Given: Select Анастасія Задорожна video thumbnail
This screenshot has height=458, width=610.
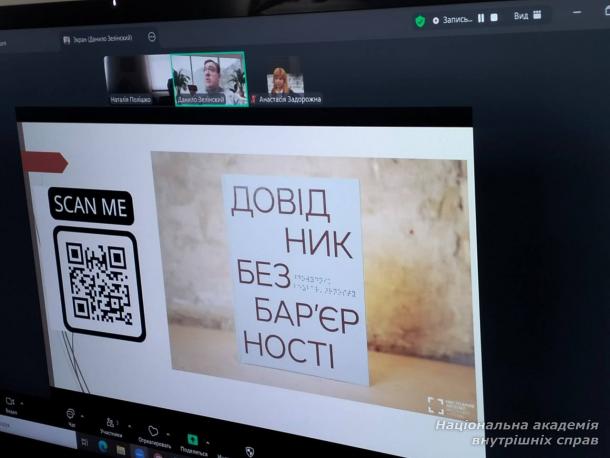Looking at the screenshot, I should click(286, 81).
